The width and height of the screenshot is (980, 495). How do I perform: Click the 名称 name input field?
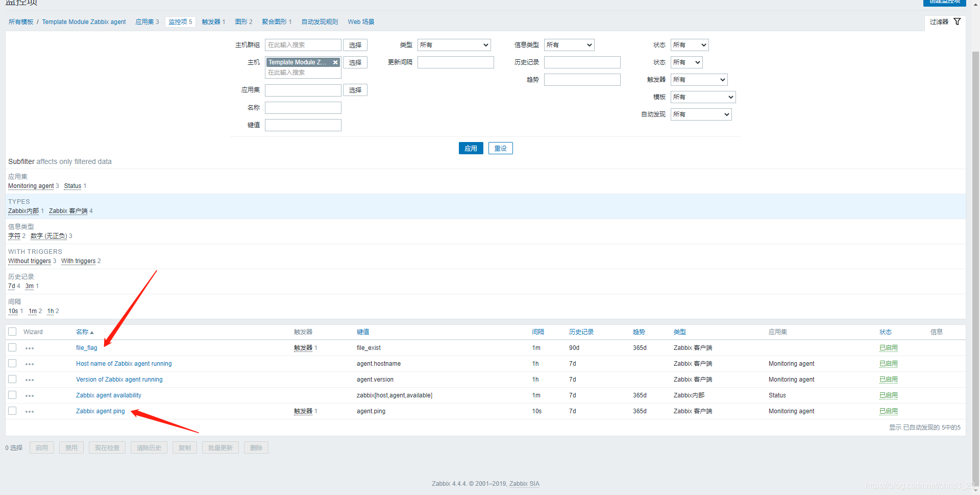click(303, 108)
